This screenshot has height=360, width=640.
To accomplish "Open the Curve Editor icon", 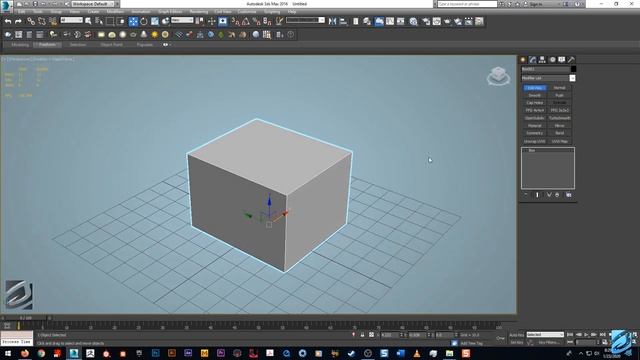I will point(390,21).
